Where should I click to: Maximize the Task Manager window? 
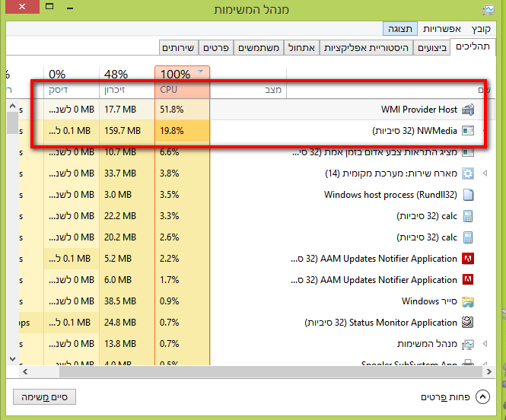[x=49, y=6]
